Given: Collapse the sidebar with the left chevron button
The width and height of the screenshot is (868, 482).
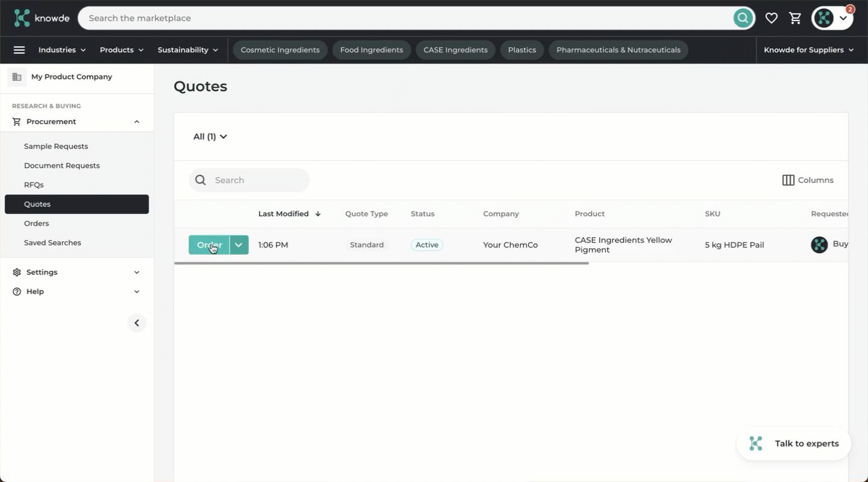Looking at the screenshot, I should point(137,323).
